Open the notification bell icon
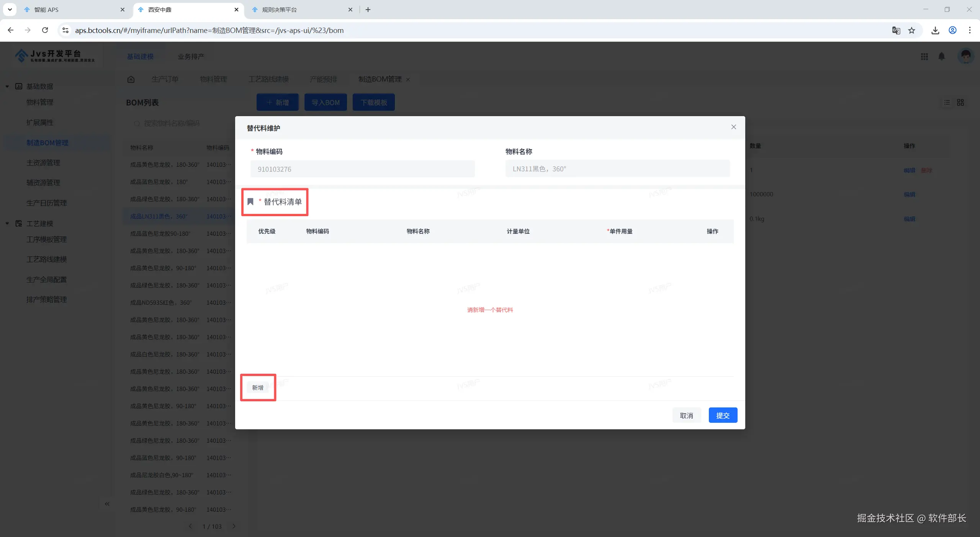 [x=941, y=57]
